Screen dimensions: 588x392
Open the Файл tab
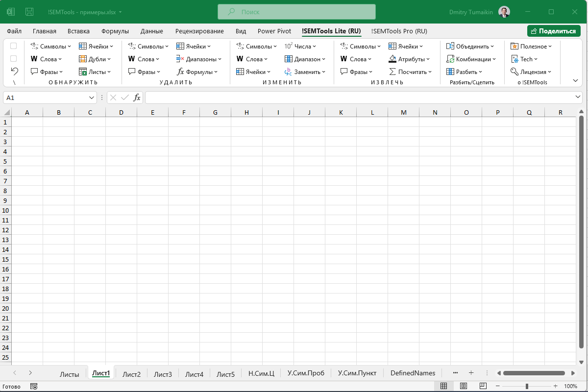(x=14, y=31)
